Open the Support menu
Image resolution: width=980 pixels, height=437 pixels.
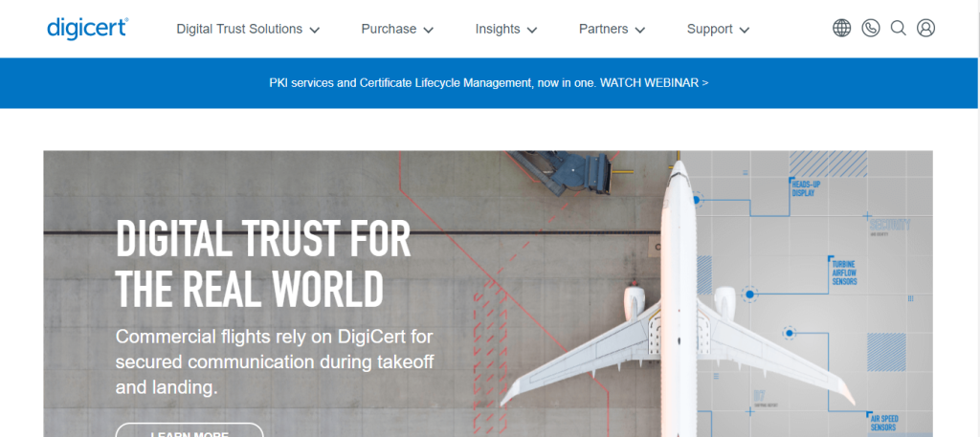pos(718,29)
